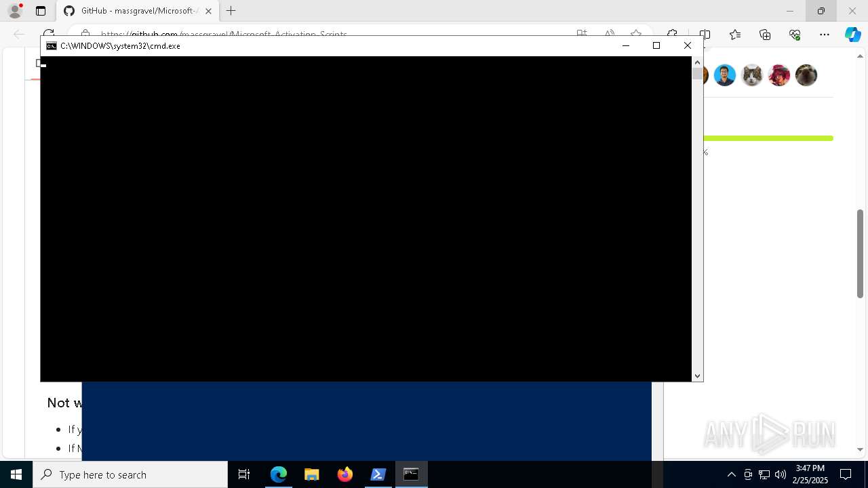Screen dimensions: 868x488
Task: Click the cmd.exe scrollbar down arrow
Action: pyautogui.click(x=697, y=376)
